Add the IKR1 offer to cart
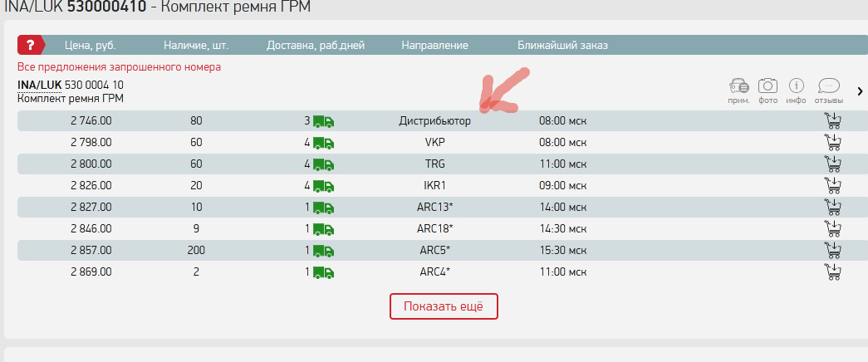The width and height of the screenshot is (868, 362). 831,185
